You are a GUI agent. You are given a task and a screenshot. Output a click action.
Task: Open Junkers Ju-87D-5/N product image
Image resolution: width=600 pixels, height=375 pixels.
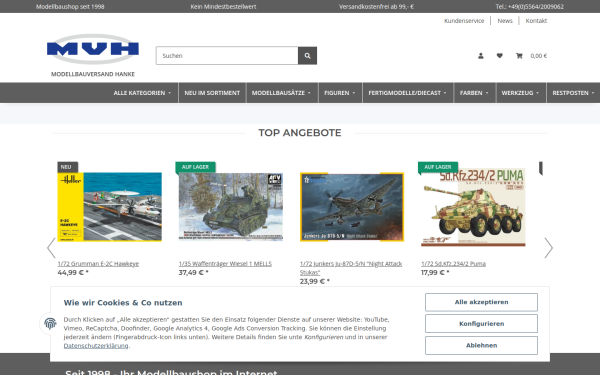click(352, 207)
